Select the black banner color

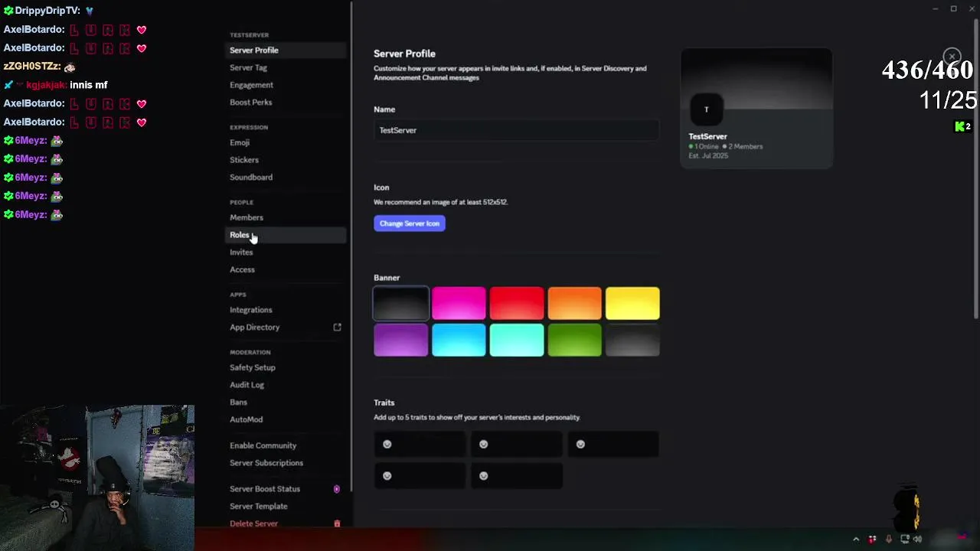(401, 303)
